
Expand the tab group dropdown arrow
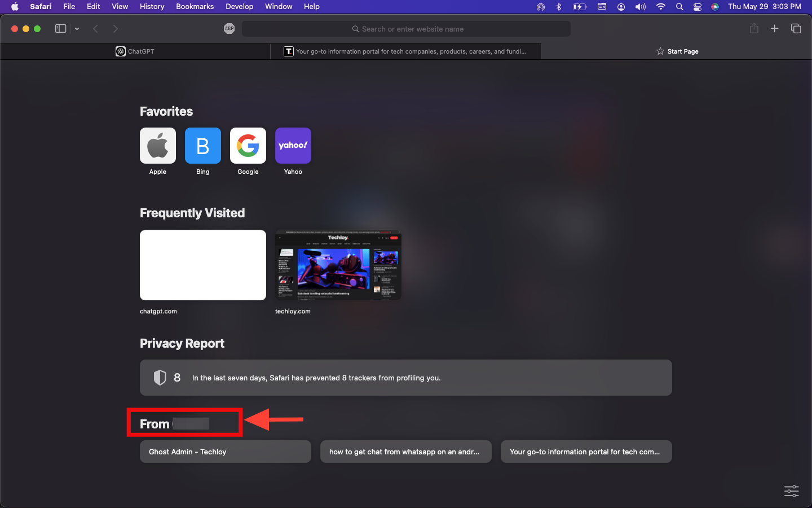click(77, 29)
